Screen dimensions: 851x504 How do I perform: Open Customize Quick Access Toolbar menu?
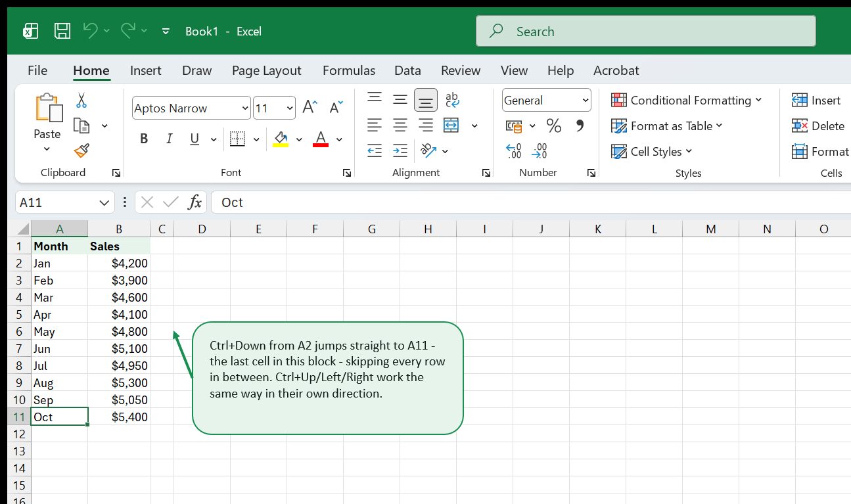[166, 31]
